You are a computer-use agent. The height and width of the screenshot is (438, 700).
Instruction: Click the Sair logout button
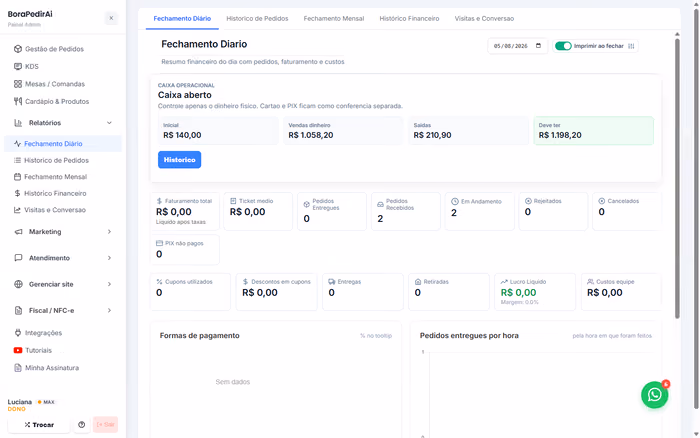click(105, 425)
